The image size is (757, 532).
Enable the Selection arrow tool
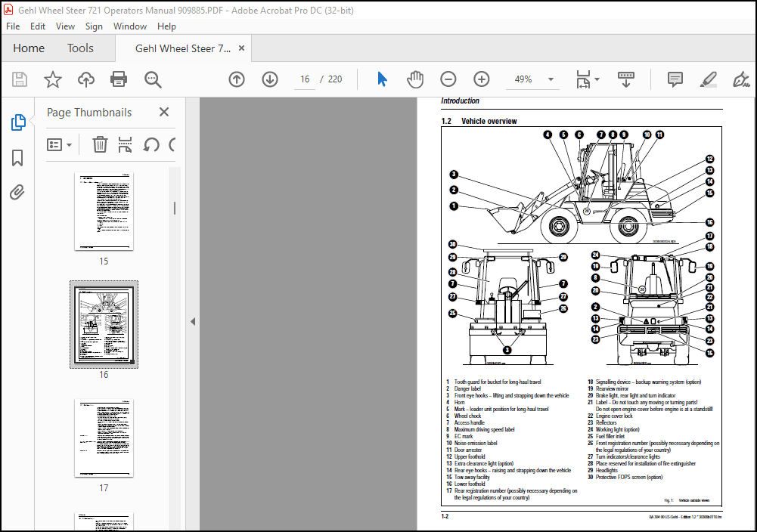pos(382,79)
